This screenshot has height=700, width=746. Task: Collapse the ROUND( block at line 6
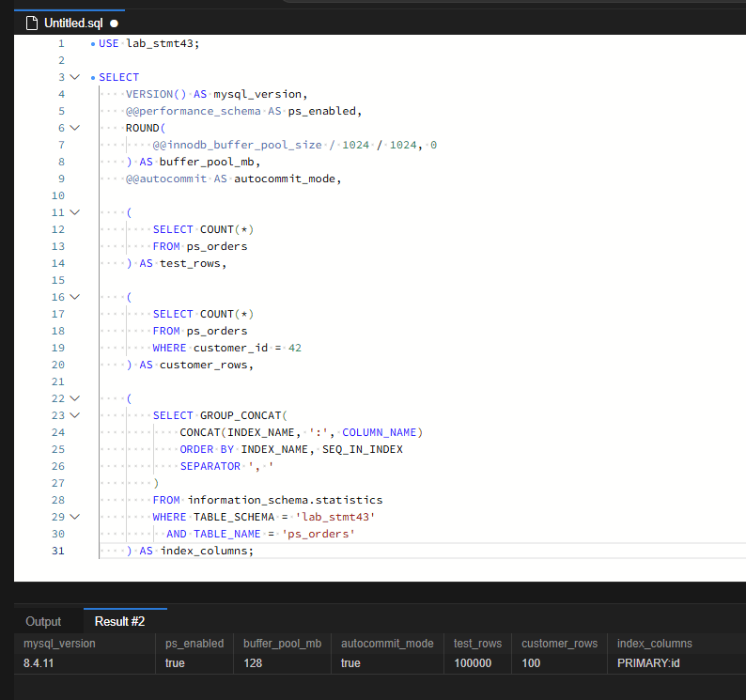pos(75,128)
